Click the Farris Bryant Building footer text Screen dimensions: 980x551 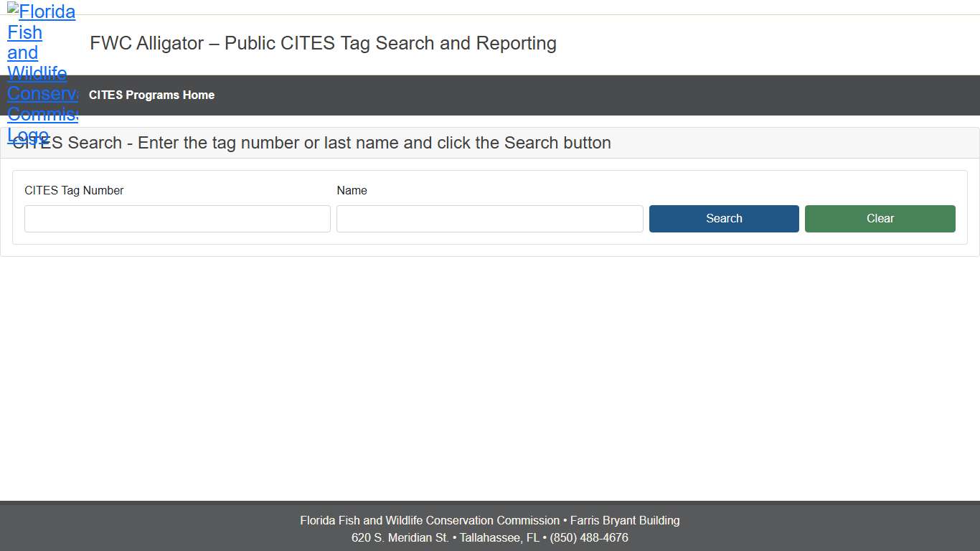click(625, 520)
